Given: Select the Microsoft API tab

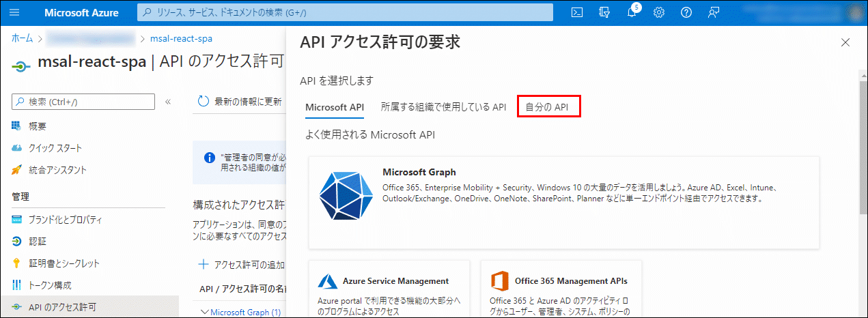Looking at the screenshot, I should [335, 107].
